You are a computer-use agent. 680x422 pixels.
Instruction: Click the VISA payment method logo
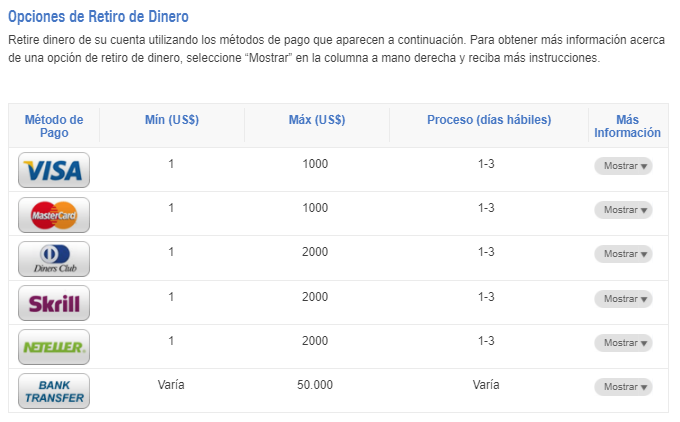click(x=54, y=170)
